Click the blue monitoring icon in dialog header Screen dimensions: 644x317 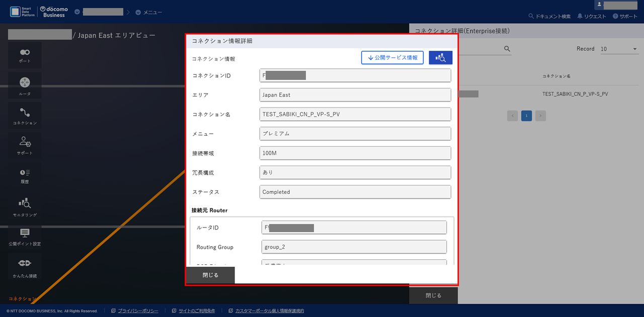coord(440,57)
